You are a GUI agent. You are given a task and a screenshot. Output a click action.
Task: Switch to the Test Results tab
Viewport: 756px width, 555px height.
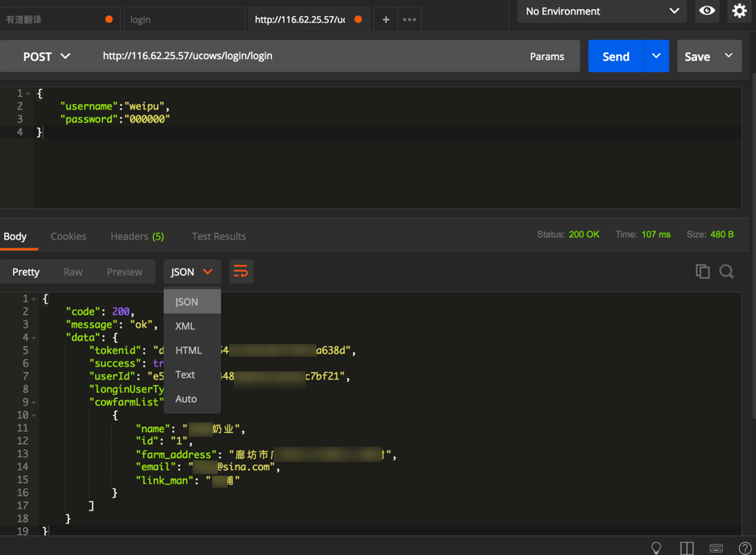tap(219, 236)
